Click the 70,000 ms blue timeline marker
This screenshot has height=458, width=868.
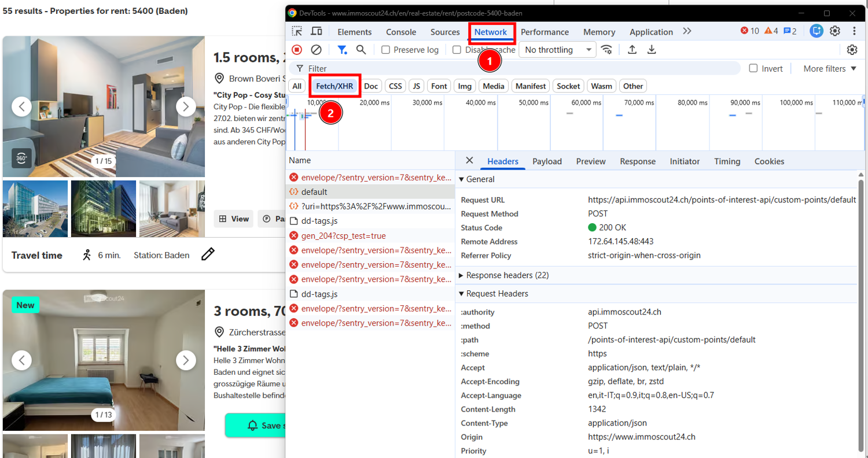[x=619, y=116]
